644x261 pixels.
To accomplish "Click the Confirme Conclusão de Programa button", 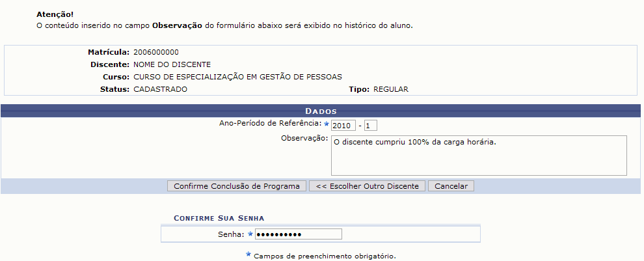I will (x=237, y=186).
